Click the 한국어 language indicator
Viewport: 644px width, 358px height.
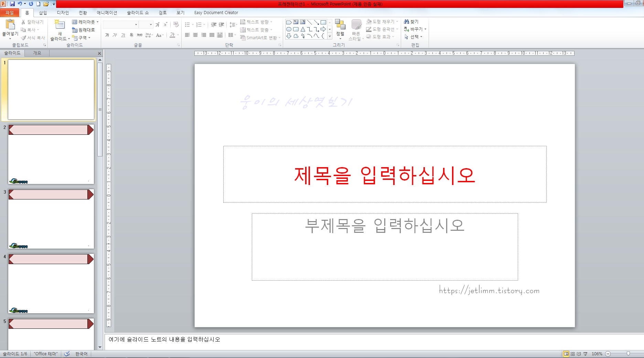81,354
